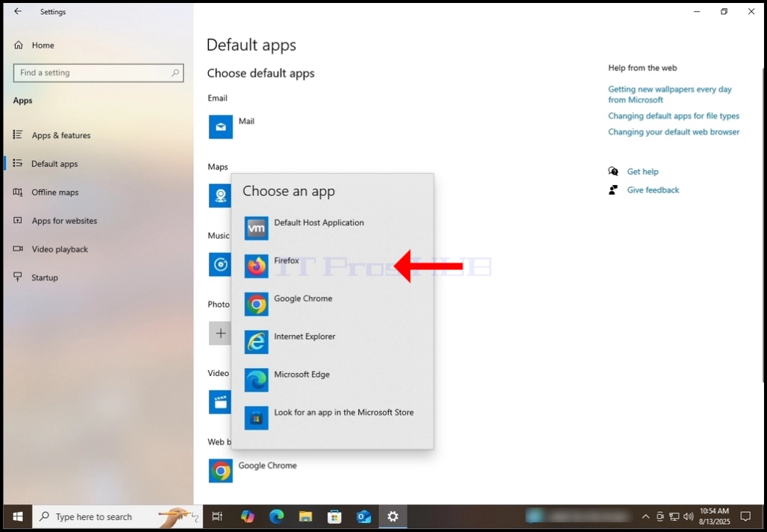Open Microsoft Store from the taskbar
Screen dimensions: 767x532
(334, 516)
